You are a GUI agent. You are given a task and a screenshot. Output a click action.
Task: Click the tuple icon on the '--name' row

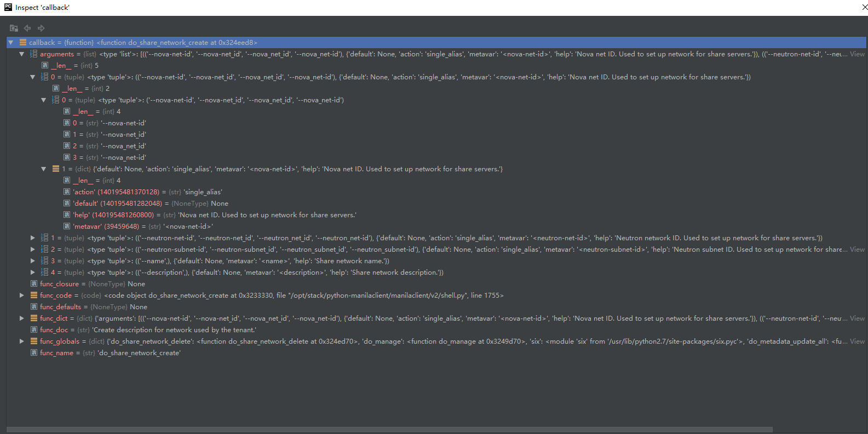point(44,261)
